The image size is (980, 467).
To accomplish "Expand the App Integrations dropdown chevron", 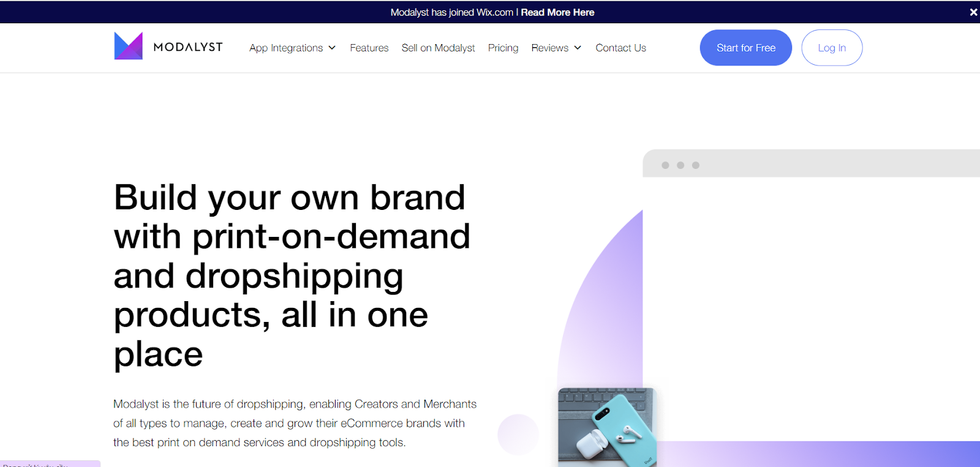I will pos(332,48).
